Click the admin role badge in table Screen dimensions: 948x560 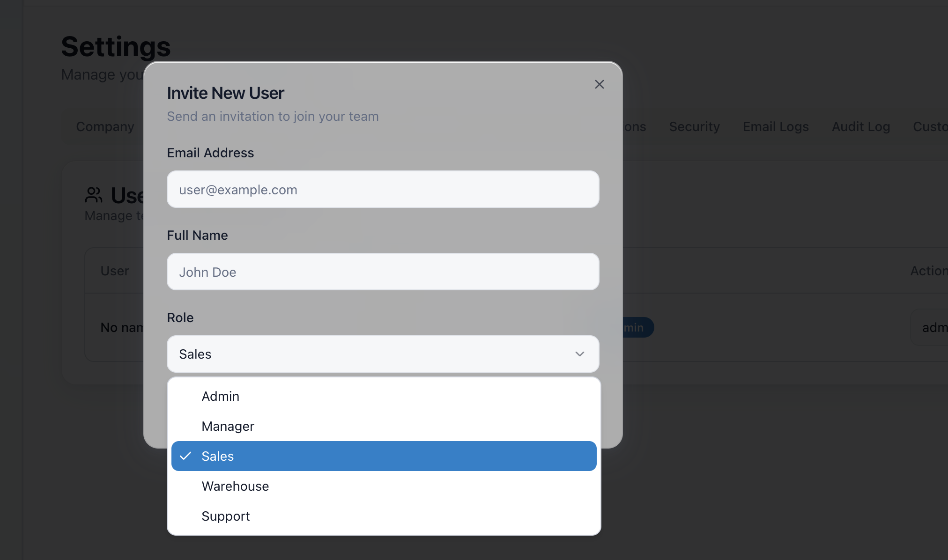pyautogui.click(x=637, y=327)
